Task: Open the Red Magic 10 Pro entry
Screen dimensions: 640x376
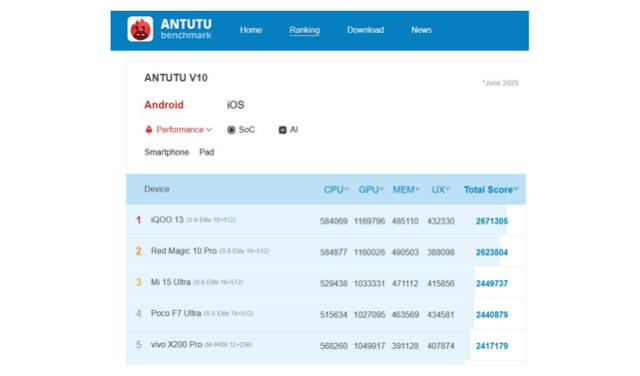Action: click(184, 251)
